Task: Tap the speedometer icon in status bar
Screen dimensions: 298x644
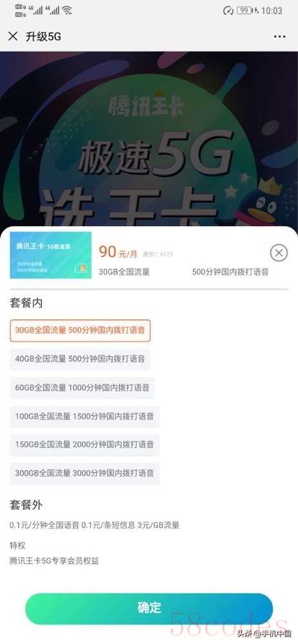Action: [x=228, y=10]
